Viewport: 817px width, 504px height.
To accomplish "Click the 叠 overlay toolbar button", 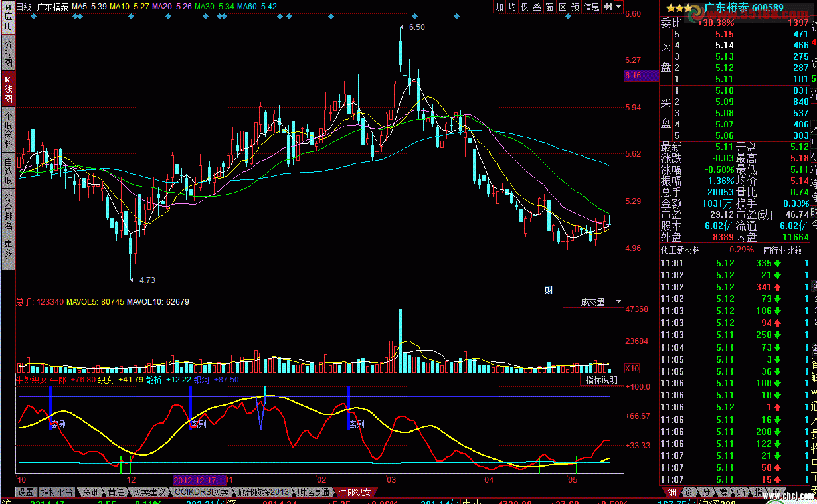I will click(x=537, y=7).
